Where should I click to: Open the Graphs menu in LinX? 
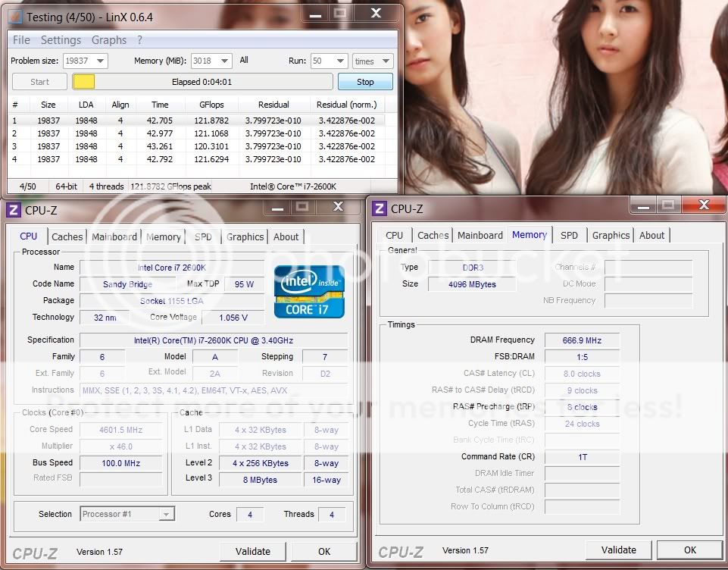point(109,40)
